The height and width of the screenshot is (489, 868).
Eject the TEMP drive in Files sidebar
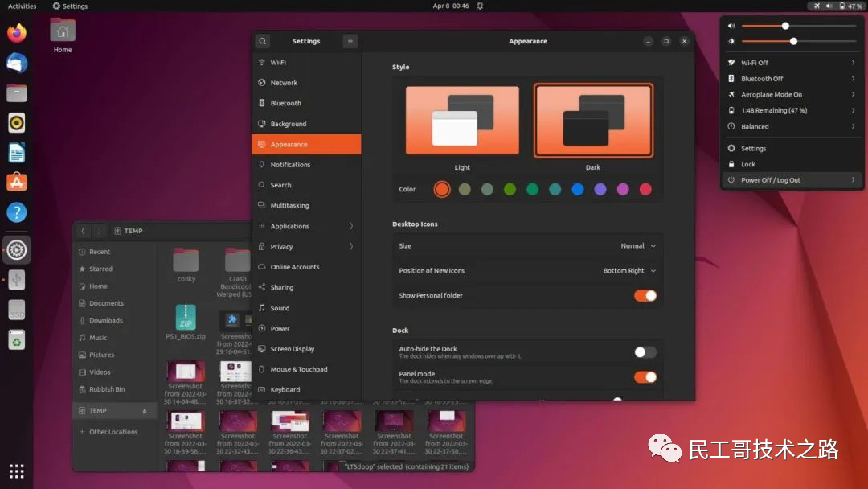[145, 411]
